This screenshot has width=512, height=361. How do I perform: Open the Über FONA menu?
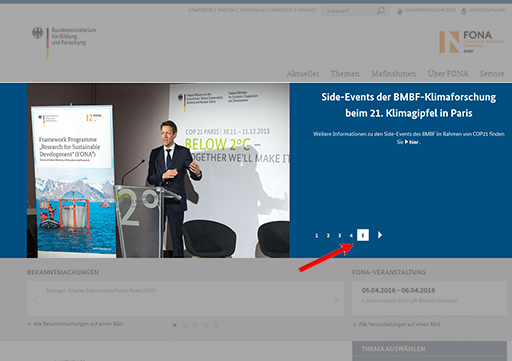448,74
